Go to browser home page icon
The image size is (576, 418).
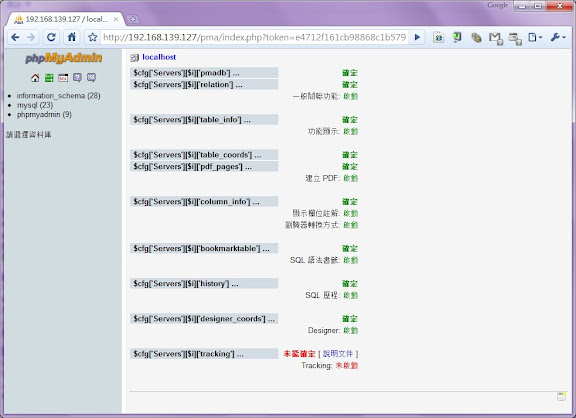(x=72, y=37)
